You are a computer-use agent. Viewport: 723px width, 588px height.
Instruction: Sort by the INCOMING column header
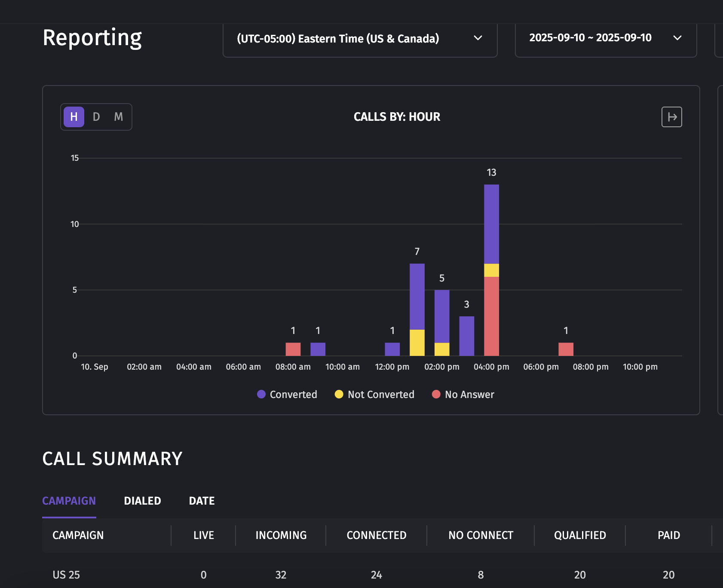click(x=281, y=536)
